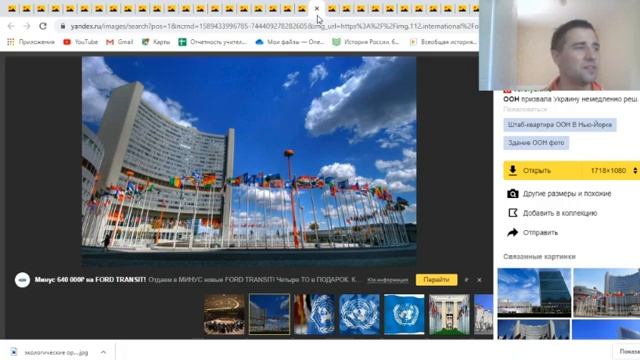Click the share arrow icon

click(513, 232)
